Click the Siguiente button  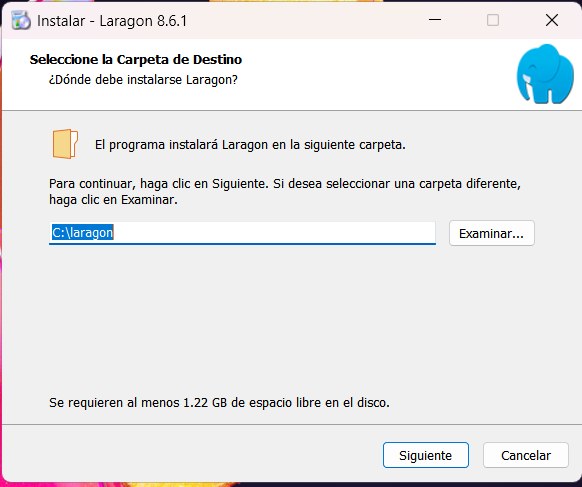pos(426,455)
